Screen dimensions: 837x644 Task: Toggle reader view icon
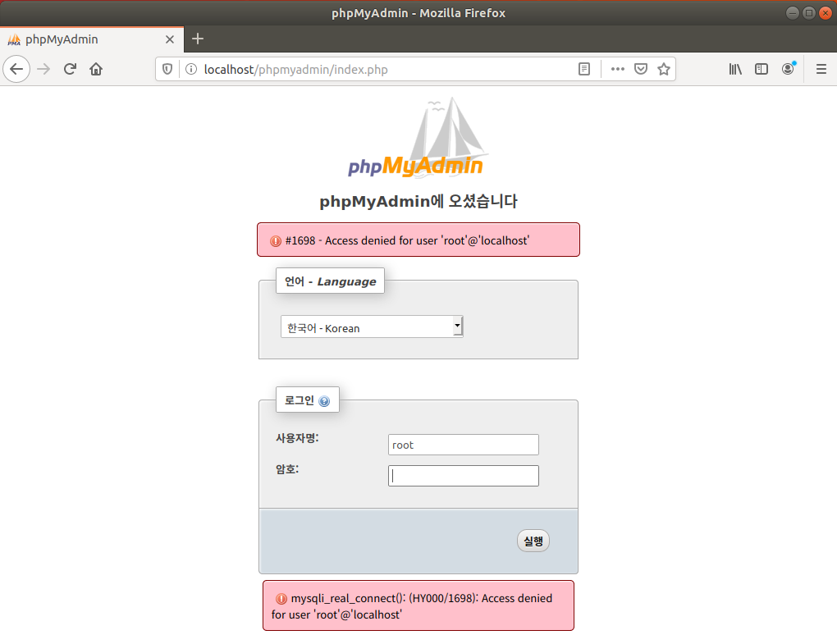coord(584,70)
